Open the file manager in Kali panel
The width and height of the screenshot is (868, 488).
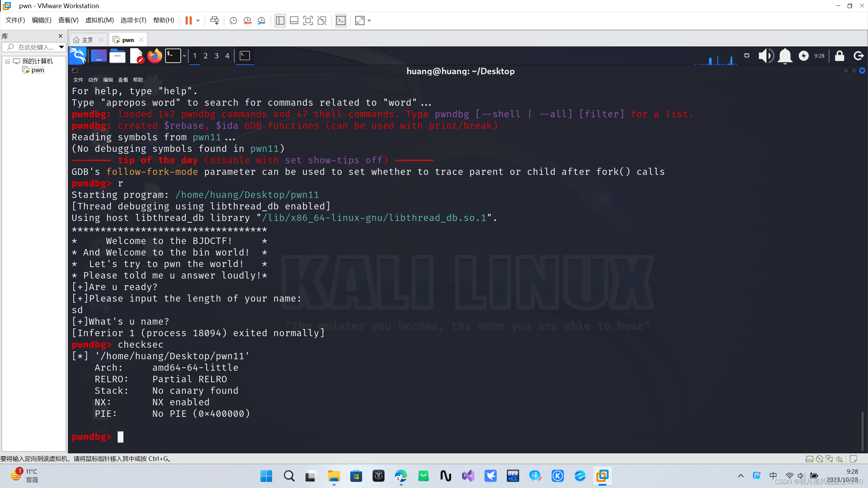[x=117, y=56]
